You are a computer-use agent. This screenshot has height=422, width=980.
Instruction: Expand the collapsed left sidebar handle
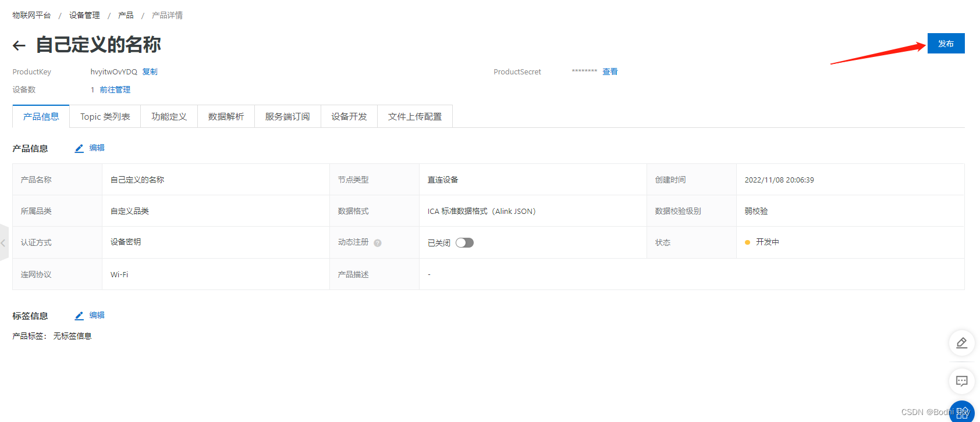pyautogui.click(x=3, y=243)
